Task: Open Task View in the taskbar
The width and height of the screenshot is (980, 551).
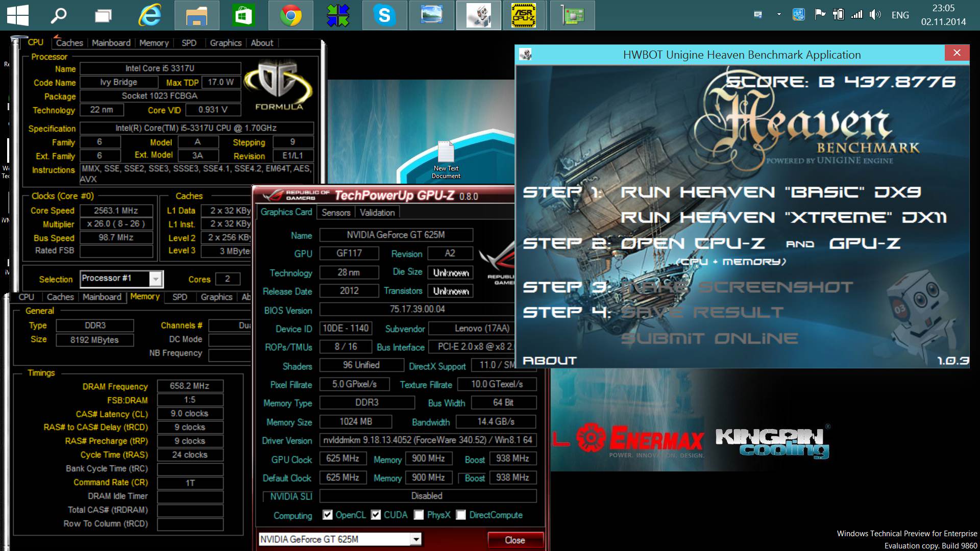Action: click(x=103, y=15)
